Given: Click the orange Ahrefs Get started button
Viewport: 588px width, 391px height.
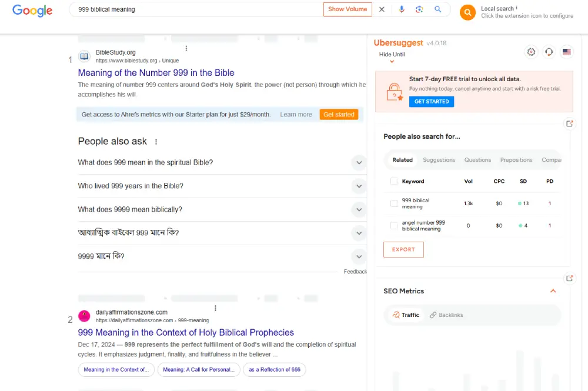Looking at the screenshot, I should [339, 114].
